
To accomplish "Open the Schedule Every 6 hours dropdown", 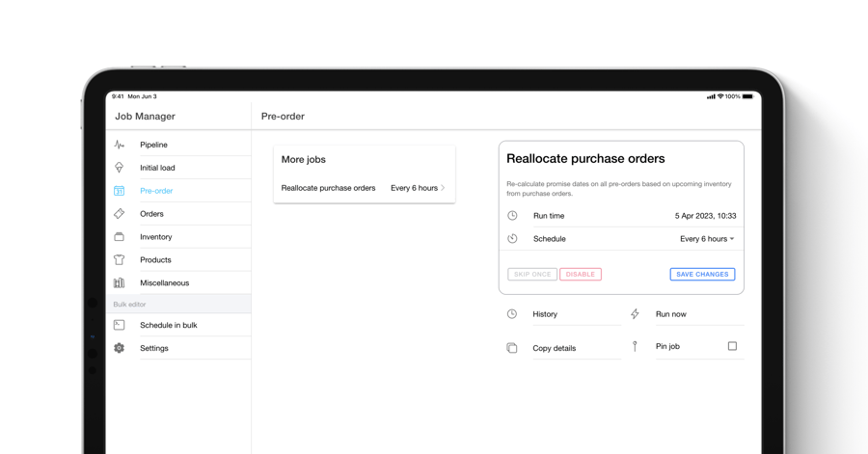I will 707,239.
